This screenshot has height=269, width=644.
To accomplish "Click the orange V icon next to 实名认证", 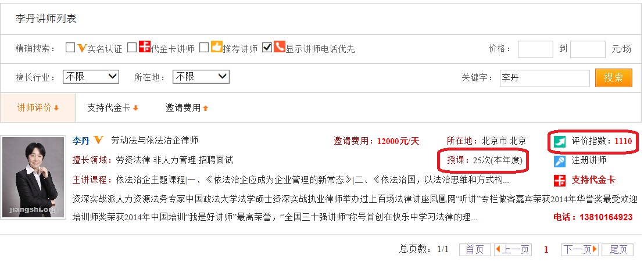I will 82,48.
